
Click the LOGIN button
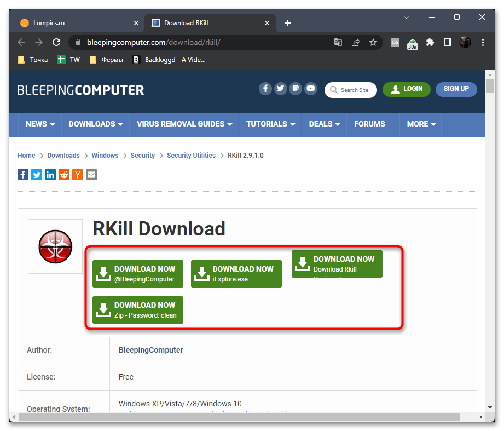point(406,89)
